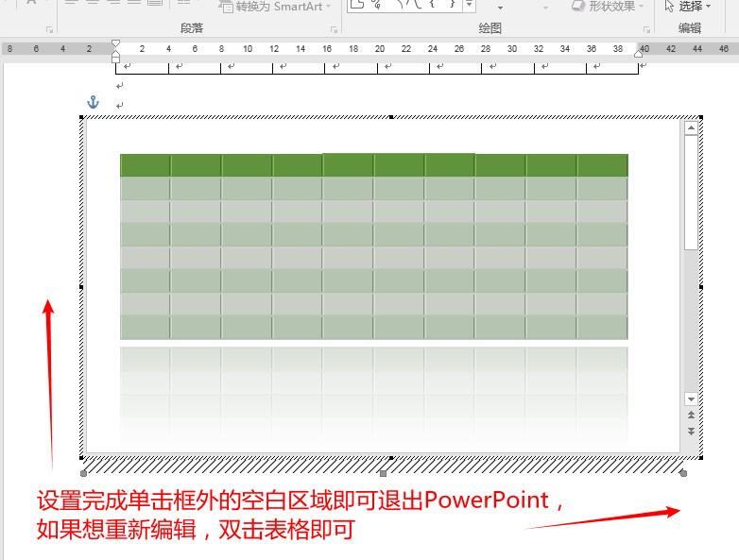Click the embedded slide scrollbar down arrow

(691, 399)
